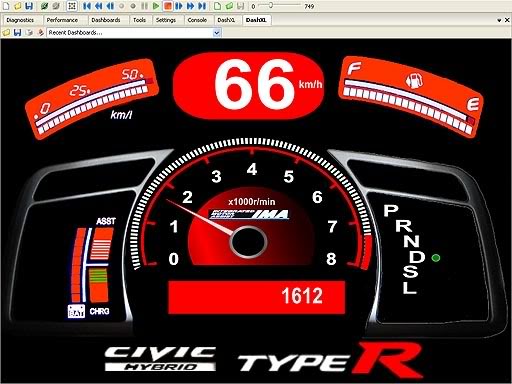
Task: Stop playback with orange Stop button
Action: pos(168,6)
